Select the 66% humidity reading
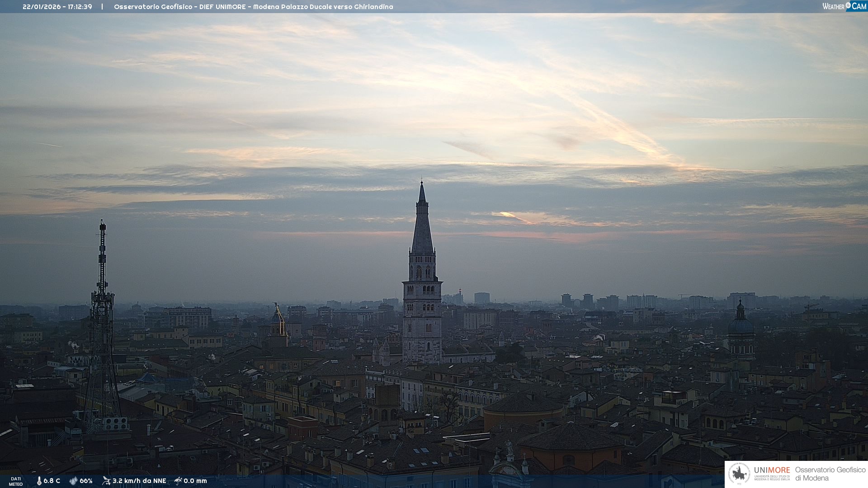 (x=86, y=481)
